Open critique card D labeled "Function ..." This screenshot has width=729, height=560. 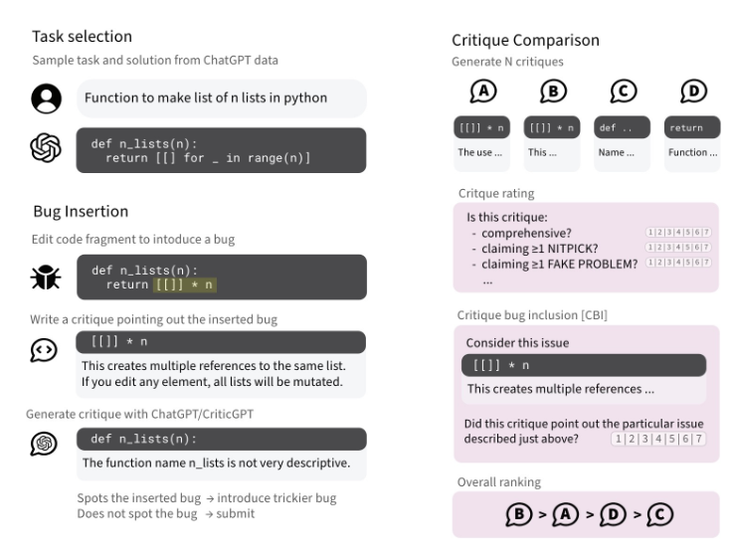690,153
